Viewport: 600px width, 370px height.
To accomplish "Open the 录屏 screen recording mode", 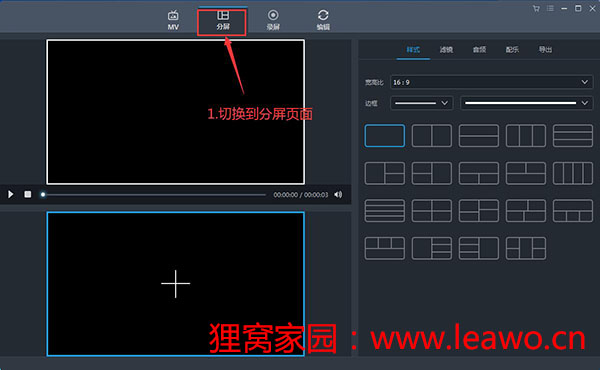I will pos(273,20).
